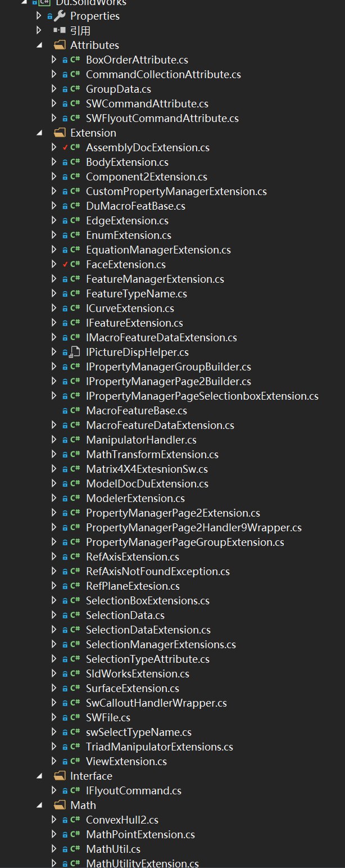Expand the CommandCollectionAttribute.cs node
This screenshot has height=868, width=345.
click(54, 74)
